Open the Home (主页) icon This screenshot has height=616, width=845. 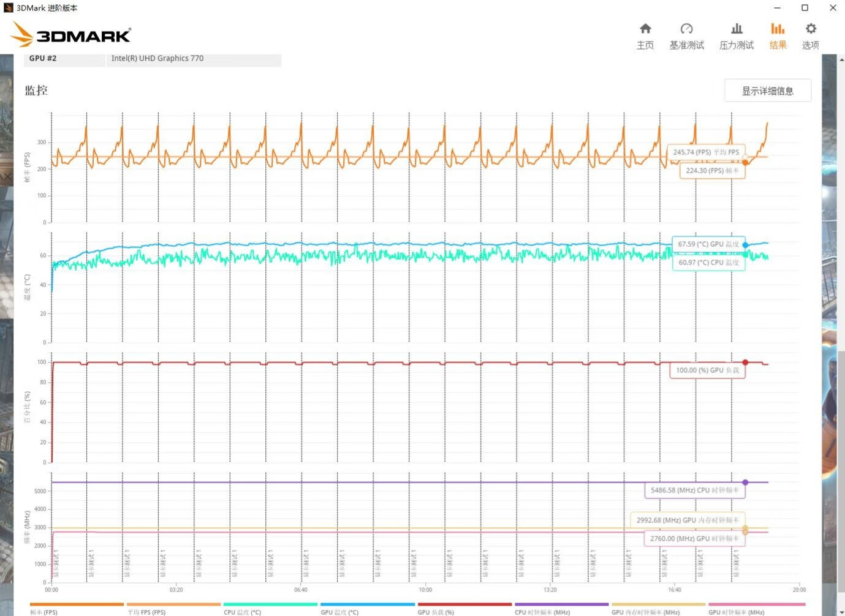click(x=645, y=29)
